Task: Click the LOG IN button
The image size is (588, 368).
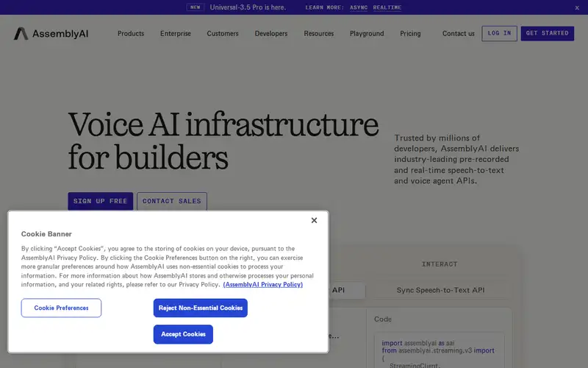Action: click(x=499, y=33)
